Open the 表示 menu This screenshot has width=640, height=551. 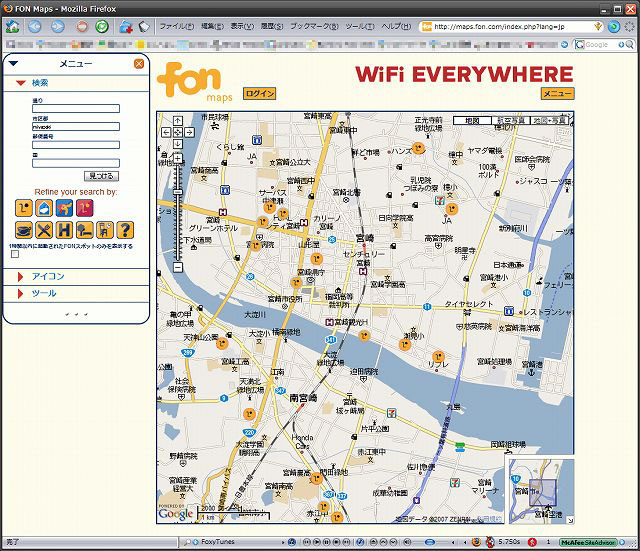point(242,27)
